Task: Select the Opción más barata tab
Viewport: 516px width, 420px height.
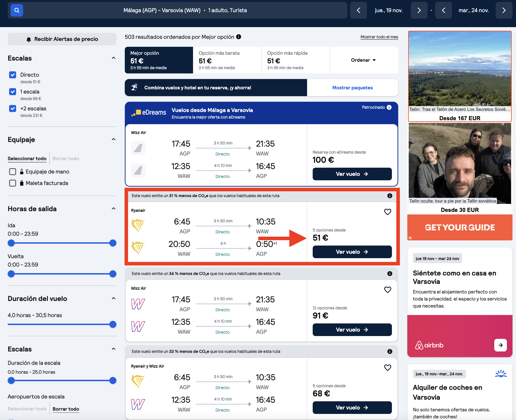Action: click(227, 60)
